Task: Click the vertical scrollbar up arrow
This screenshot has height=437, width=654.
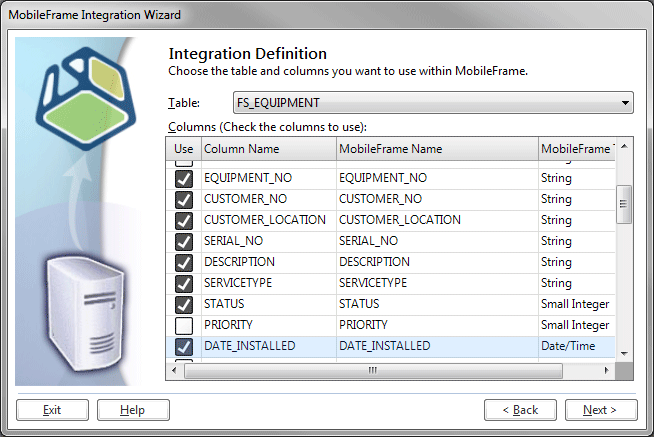Action: click(624, 146)
